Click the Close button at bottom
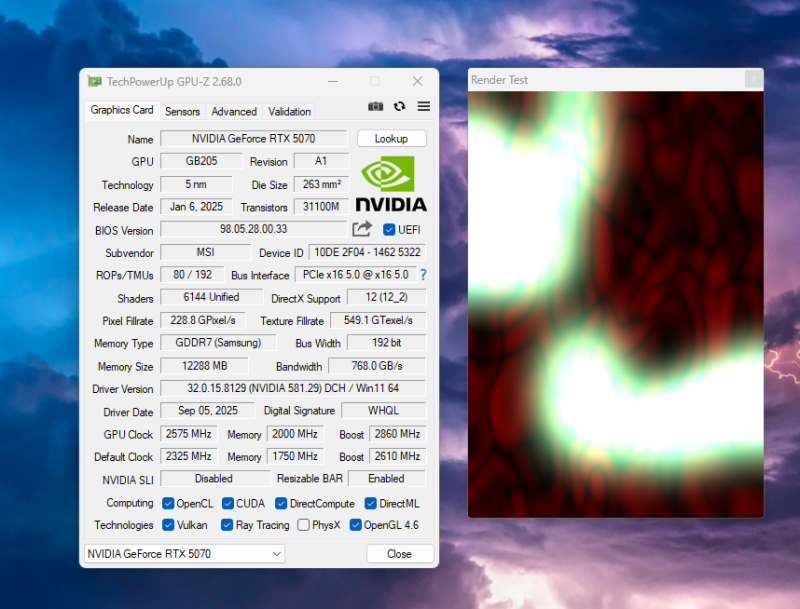This screenshot has height=609, width=800. (x=399, y=554)
